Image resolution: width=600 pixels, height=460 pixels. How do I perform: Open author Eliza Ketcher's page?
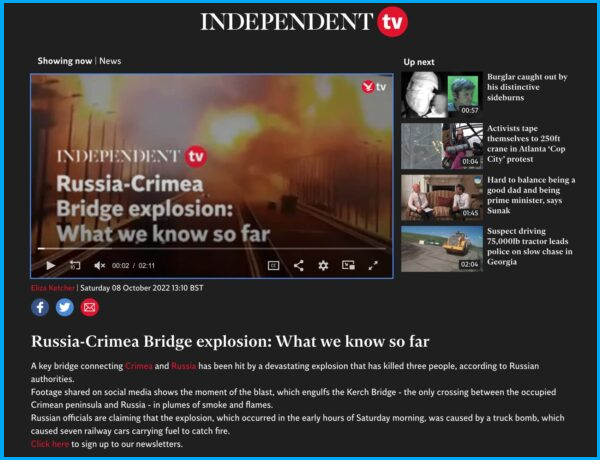coord(53,288)
